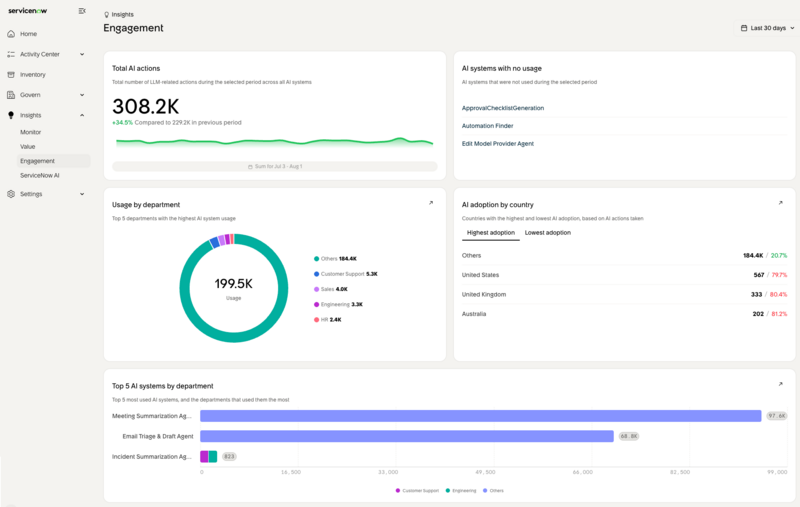
Task: Expand the Govern menu chevron
Action: click(82, 95)
